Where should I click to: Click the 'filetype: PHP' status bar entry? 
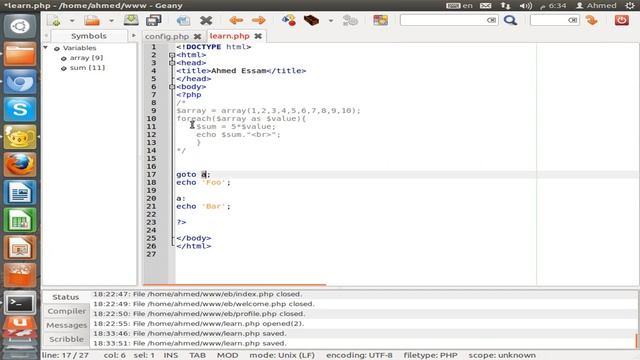[x=430, y=355]
